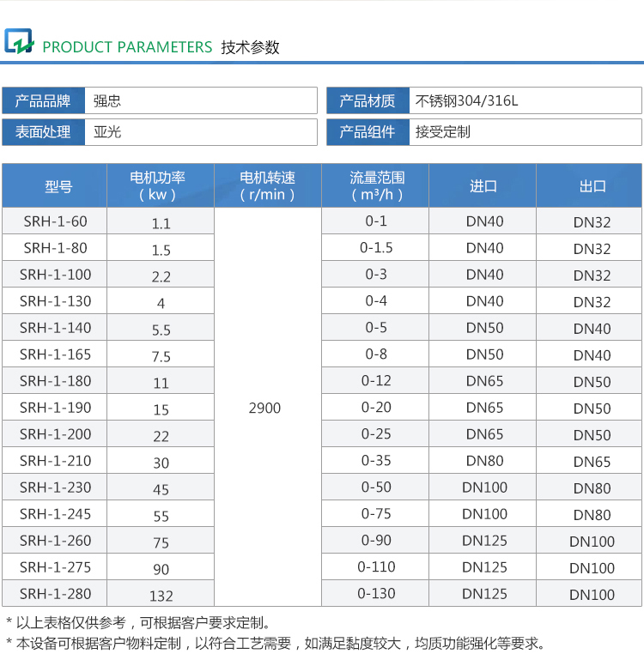Click flow range 0-1.5

click(x=376, y=247)
